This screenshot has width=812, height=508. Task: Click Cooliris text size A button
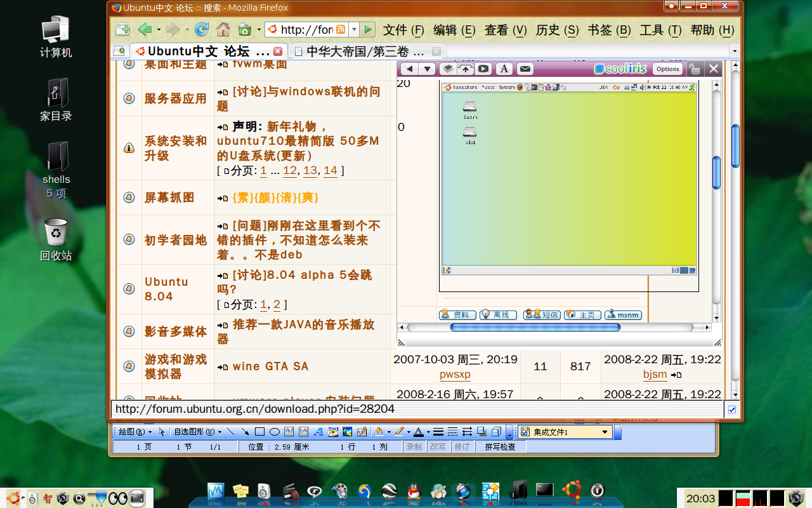(x=504, y=69)
